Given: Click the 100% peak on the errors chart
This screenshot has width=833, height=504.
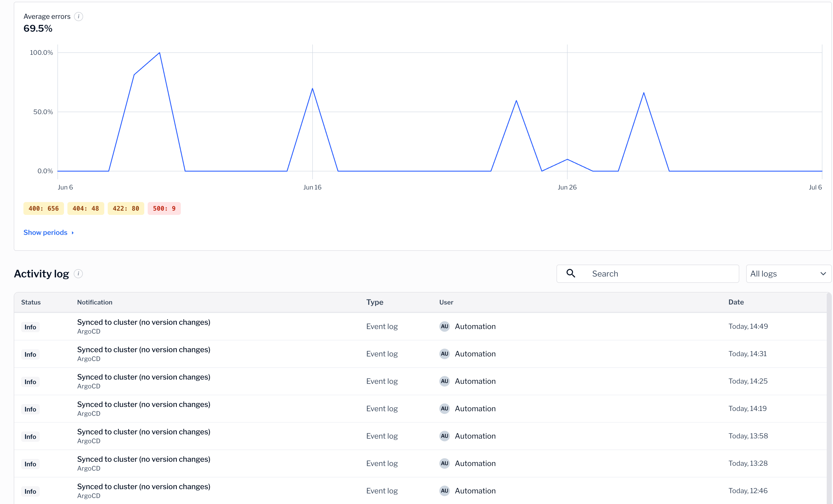Looking at the screenshot, I should coord(160,53).
